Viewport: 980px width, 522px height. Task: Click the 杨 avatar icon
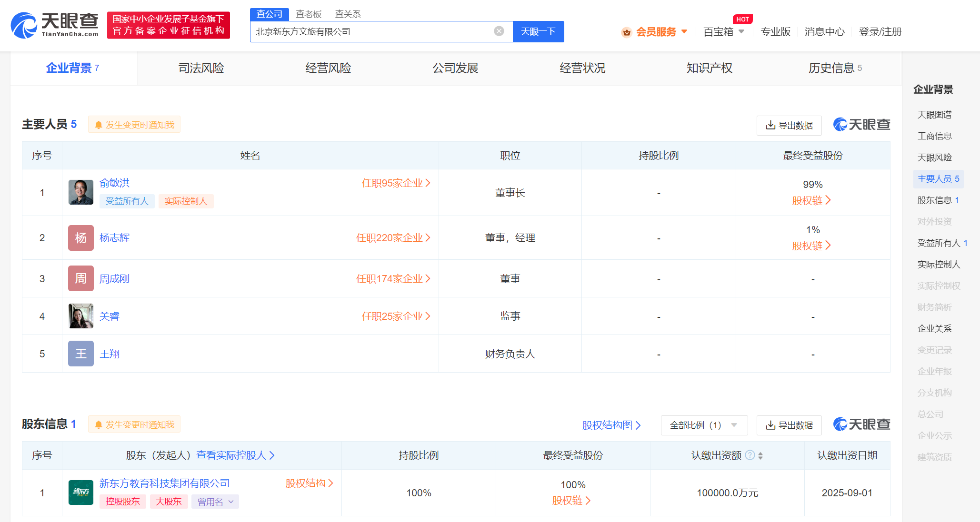81,238
